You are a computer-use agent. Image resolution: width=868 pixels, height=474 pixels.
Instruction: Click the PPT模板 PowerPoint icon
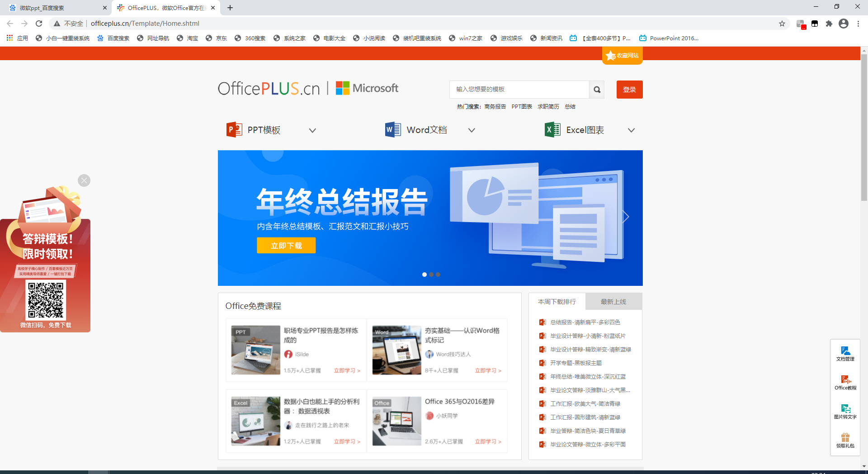(x=234, y=130)
